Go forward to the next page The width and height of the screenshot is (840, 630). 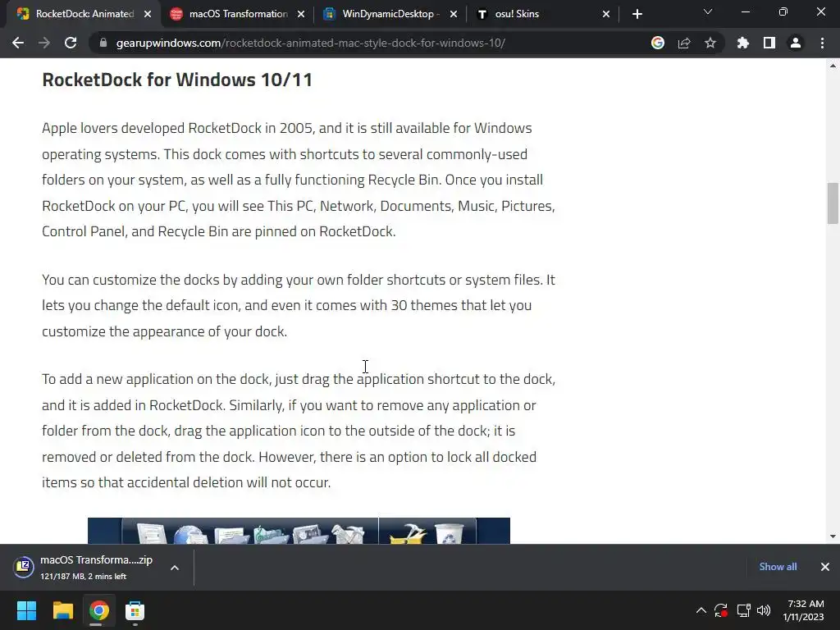pyautogui.click(x=44, y=43)
